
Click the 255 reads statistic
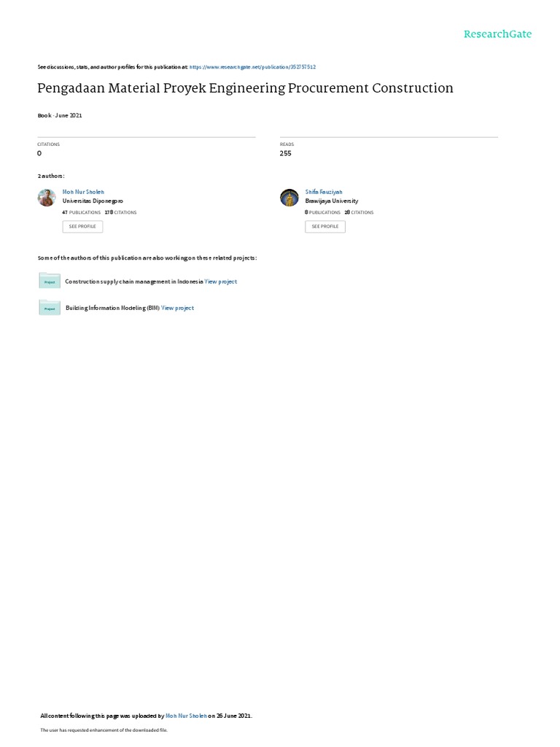click(x=286, y=153)
